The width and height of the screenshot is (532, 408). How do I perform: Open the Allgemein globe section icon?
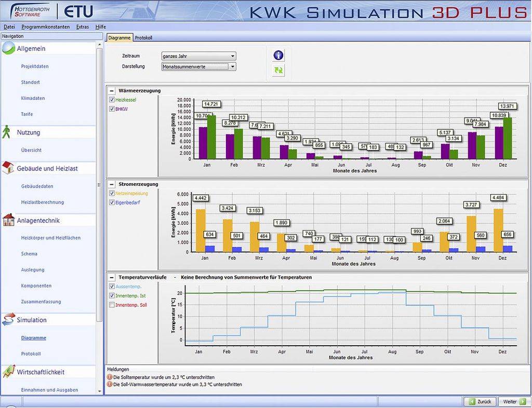coord(8,48)
